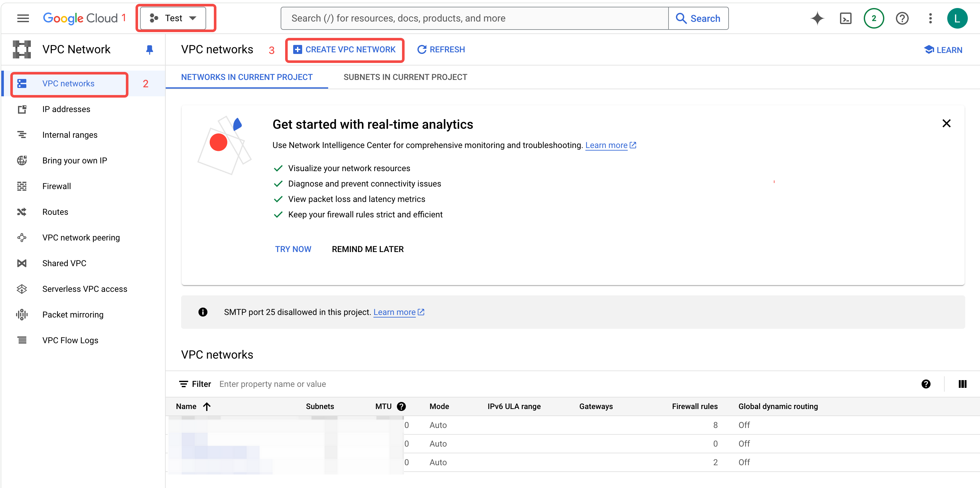980x488 pixels.
Task: Expand the Test project selector dropdown
Action: click(173, 18)
